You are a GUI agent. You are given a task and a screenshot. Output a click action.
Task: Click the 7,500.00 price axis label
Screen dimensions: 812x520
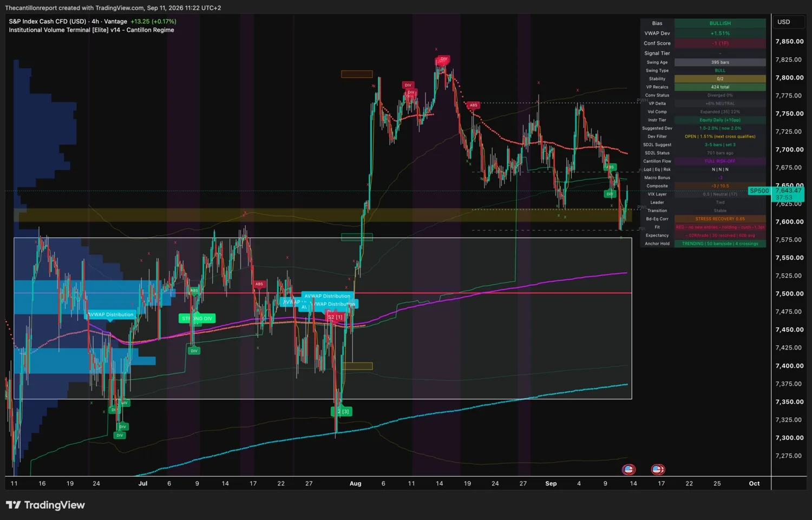789,294
